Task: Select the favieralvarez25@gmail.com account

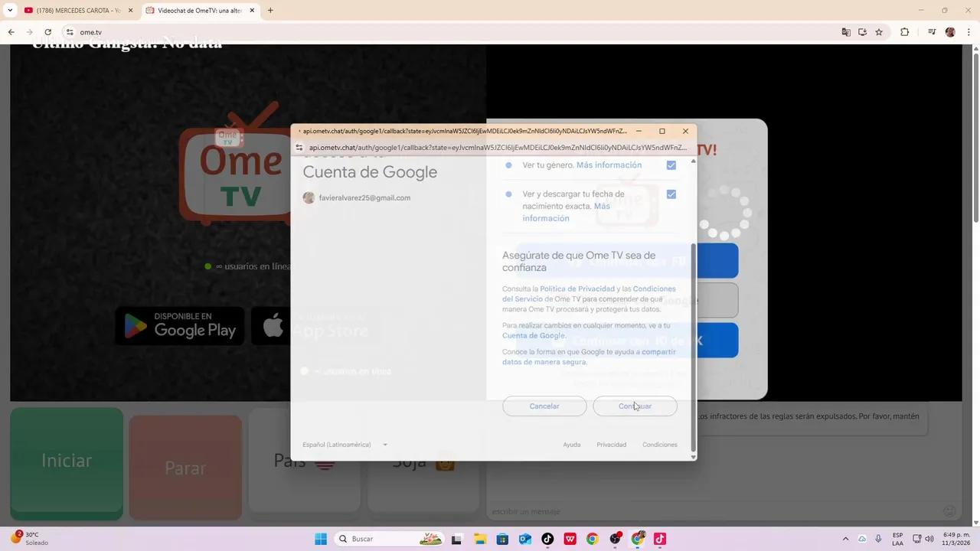Action: (357, 197)
